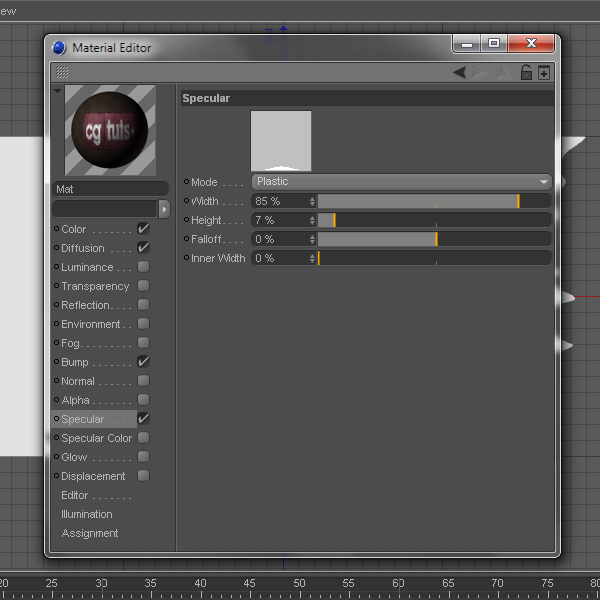
Task: Enable the Luminance channel checkbox
Action: 143,267
